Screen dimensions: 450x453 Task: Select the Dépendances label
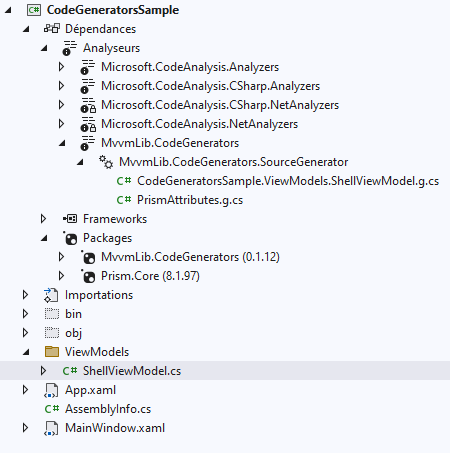pos(100,29)
